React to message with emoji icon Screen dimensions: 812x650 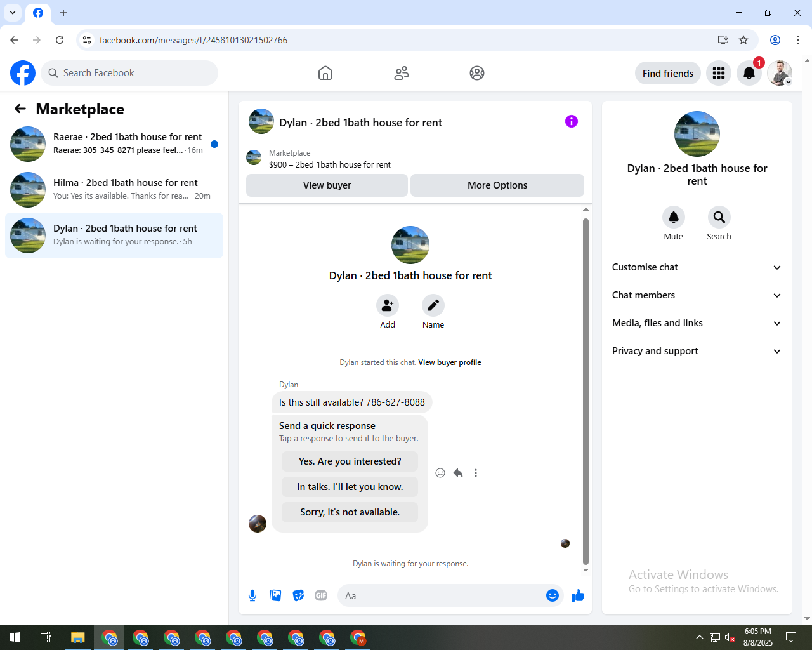[x=440, y=473]
